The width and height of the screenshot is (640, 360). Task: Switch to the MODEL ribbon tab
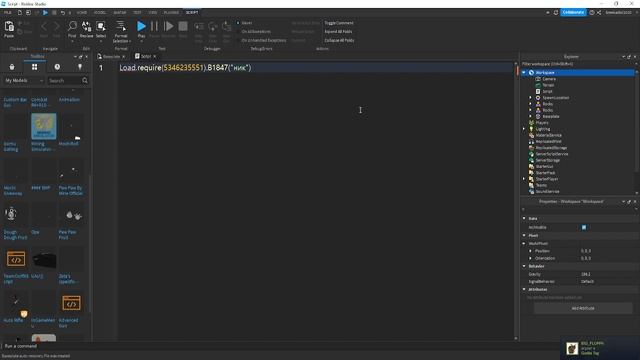100,13
